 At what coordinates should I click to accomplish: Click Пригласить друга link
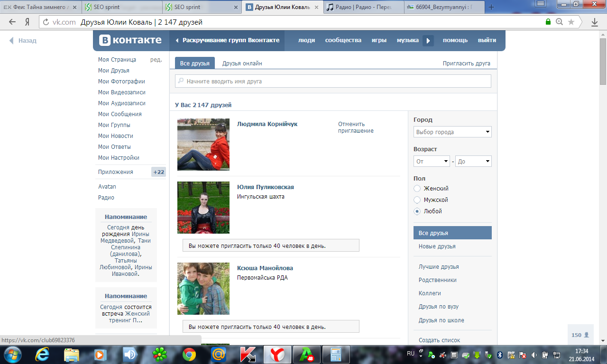tap(467, 63)
